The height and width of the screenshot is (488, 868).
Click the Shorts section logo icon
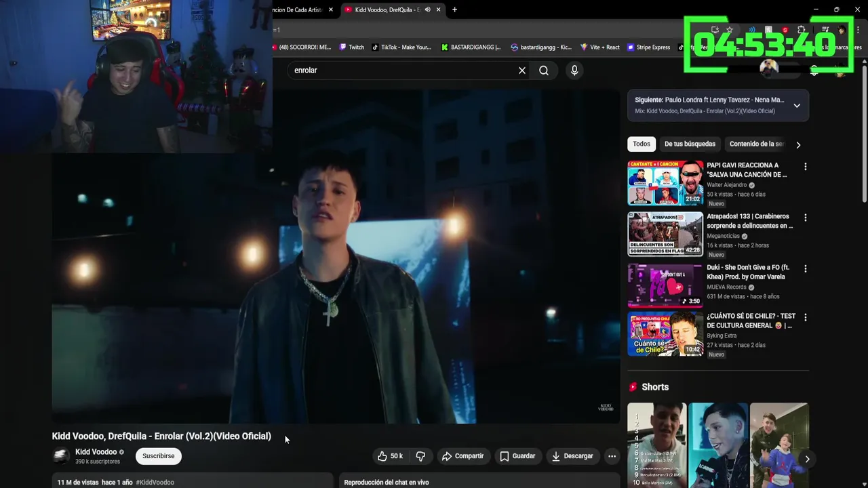(633, 387)
